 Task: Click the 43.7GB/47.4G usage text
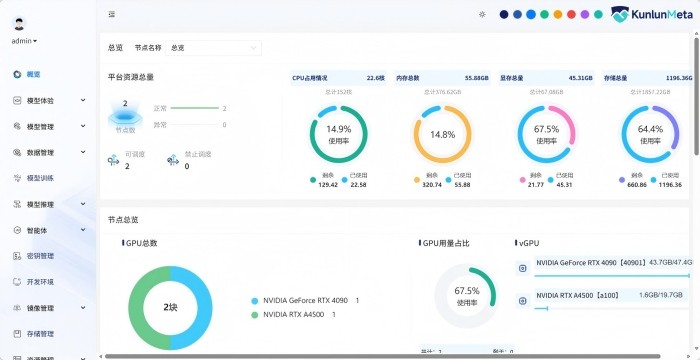671,263
